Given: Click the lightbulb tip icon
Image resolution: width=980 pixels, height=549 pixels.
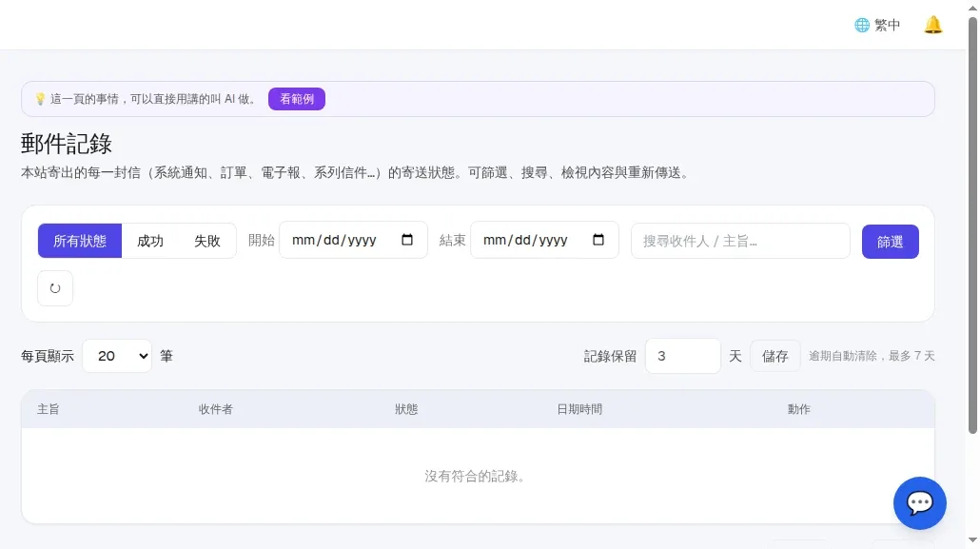Looking at the screenshot, I should click(x=40, y=99).
